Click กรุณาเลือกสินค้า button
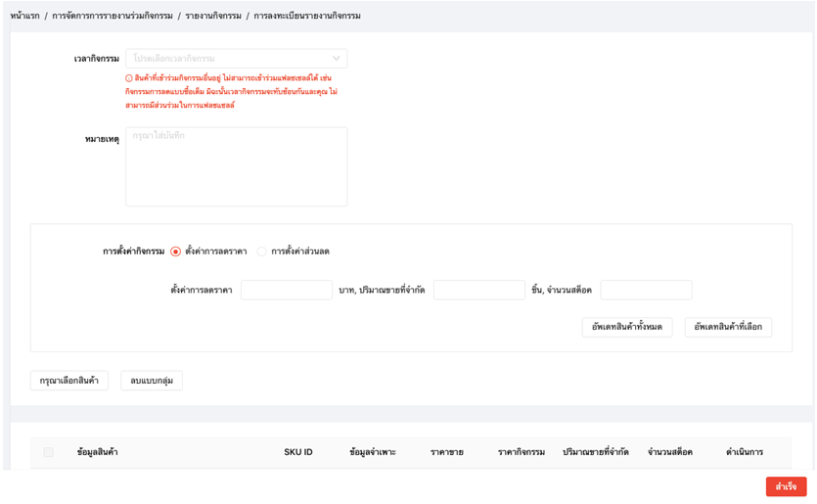 69,381
